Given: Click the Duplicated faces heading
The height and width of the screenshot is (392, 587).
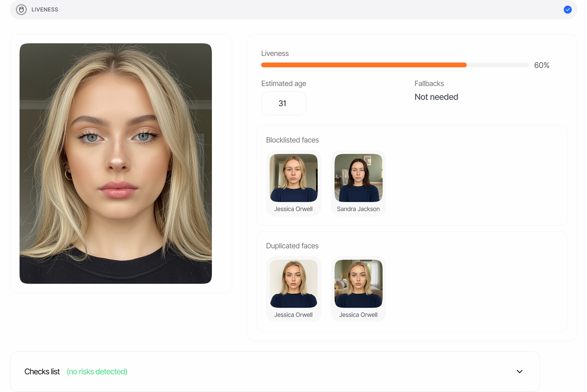Looking at the screenshot, I should click(292, 246).
